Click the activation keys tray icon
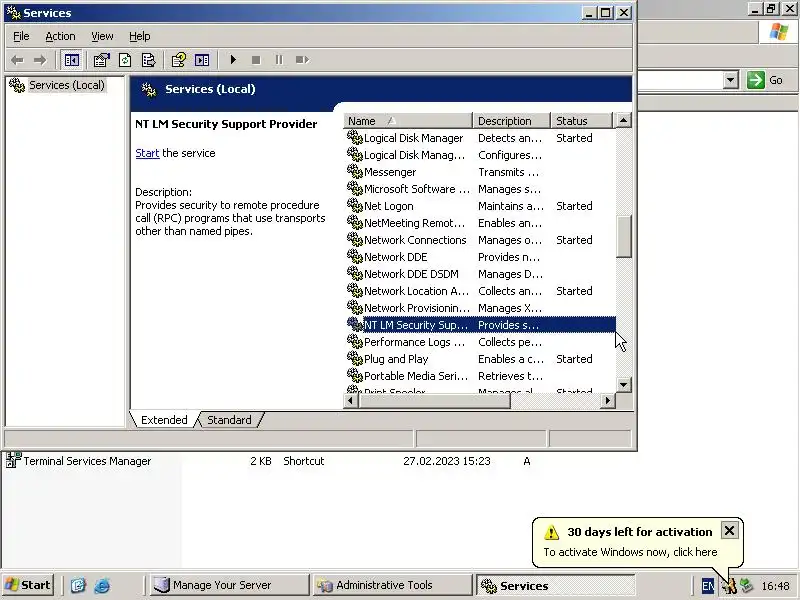This screenshot has height=600, width=800. pos(729,586)
